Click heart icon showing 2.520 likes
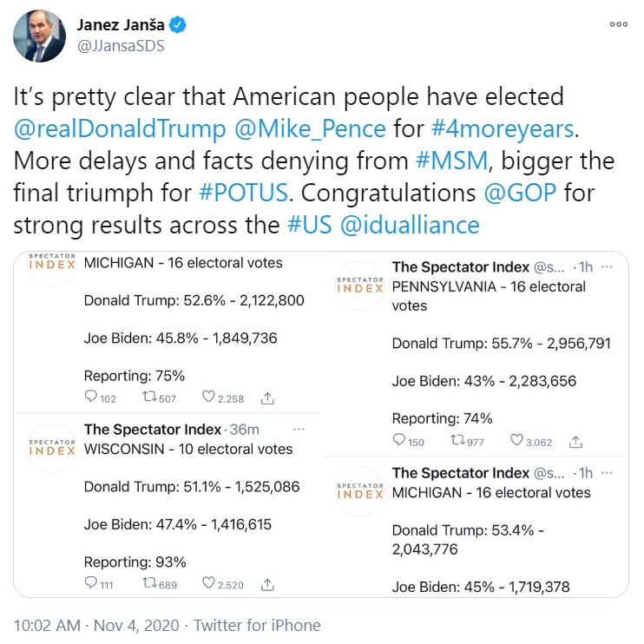Image resolution: width=644 pixels, height=644 pixels. (x=208, y=584)
